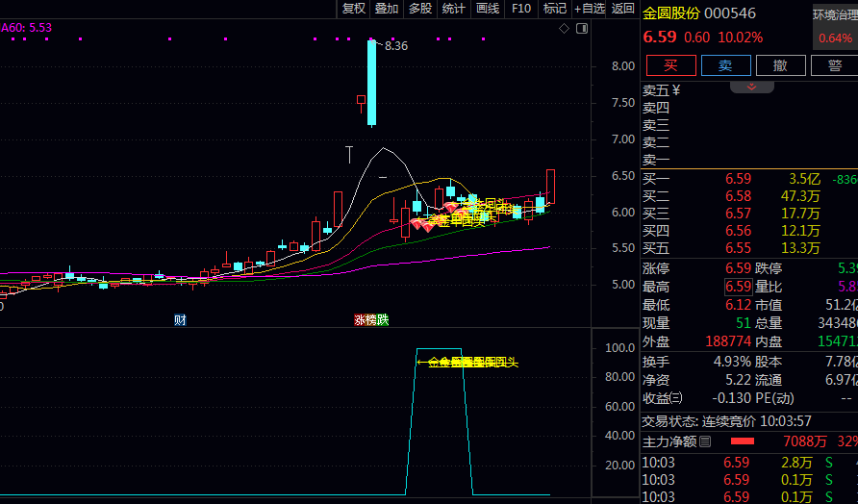Screen dimensions: 858x504
Task: Click the blue 卖 sell button
Action: click(x=725, y=65)
